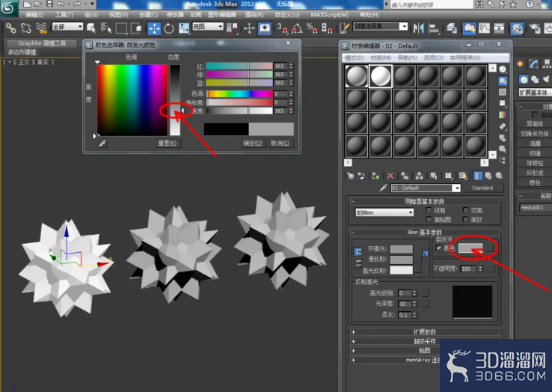Open the 02 - Default material name dropdown
552x392 pixels.
click(426, 188)
